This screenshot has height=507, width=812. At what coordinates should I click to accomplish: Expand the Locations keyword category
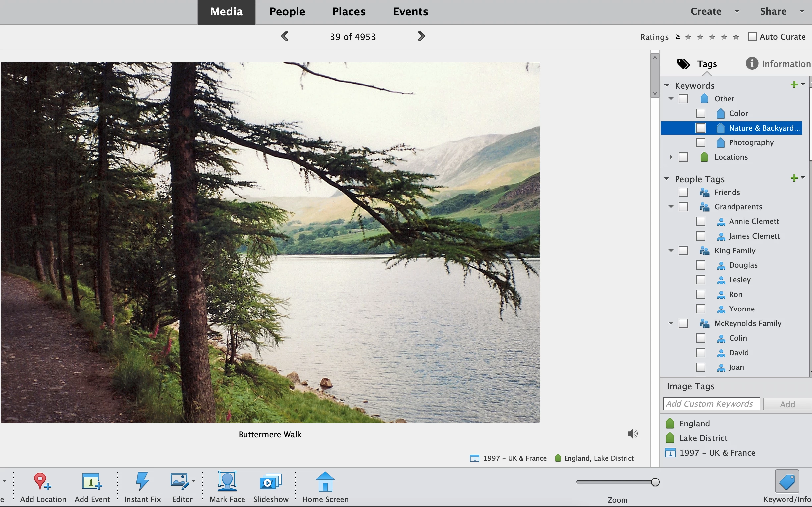coord(671,157)
